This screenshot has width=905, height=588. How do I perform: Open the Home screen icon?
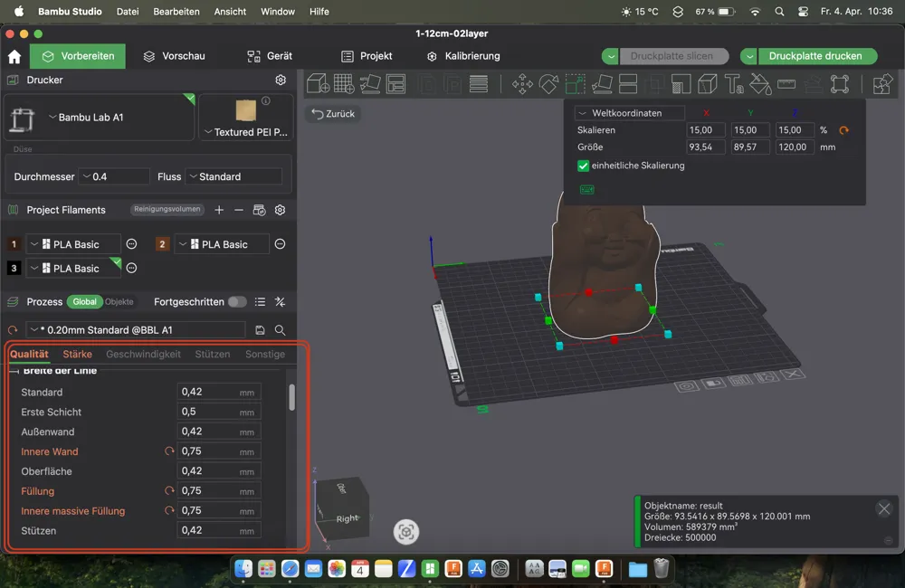pos(14,57)
